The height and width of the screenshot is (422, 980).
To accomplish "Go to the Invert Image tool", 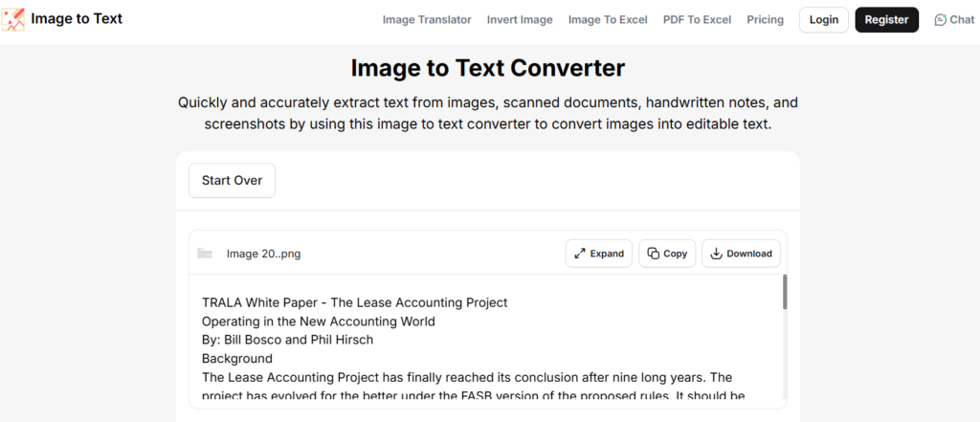I will coord(520,20).
